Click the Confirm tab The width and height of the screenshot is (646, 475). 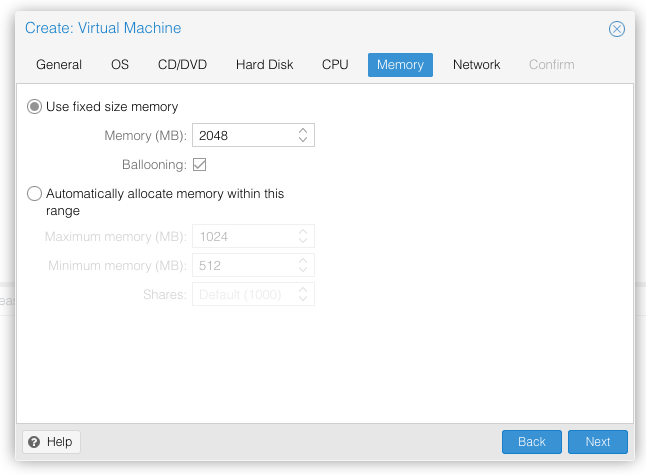tap(551, 65)
